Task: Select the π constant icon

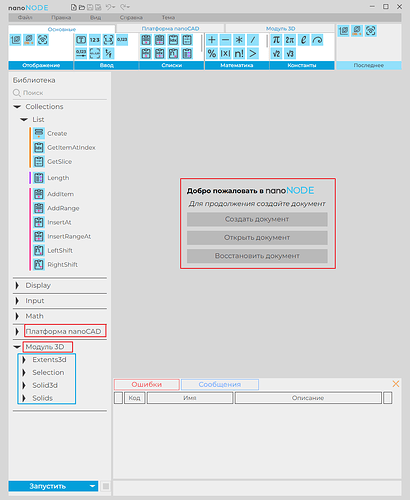Action: coord(276,40)
